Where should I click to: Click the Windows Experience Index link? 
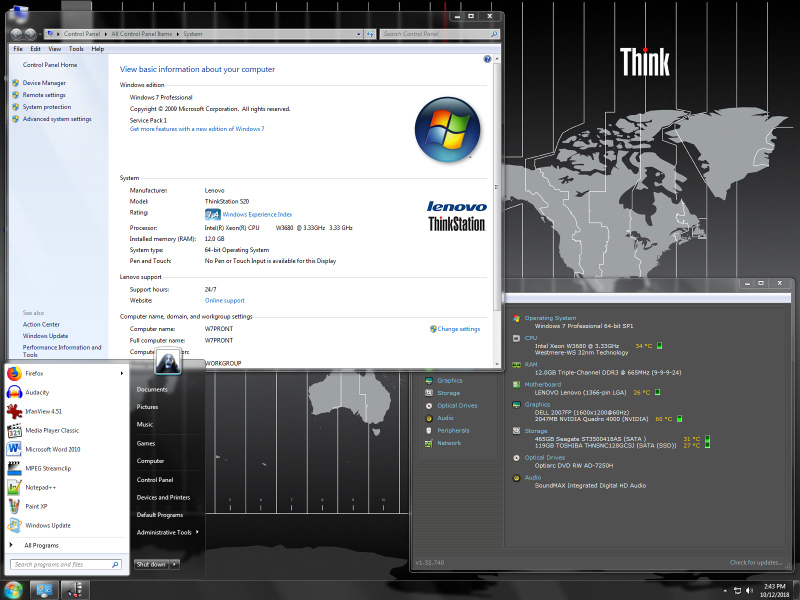click(257, 215)
